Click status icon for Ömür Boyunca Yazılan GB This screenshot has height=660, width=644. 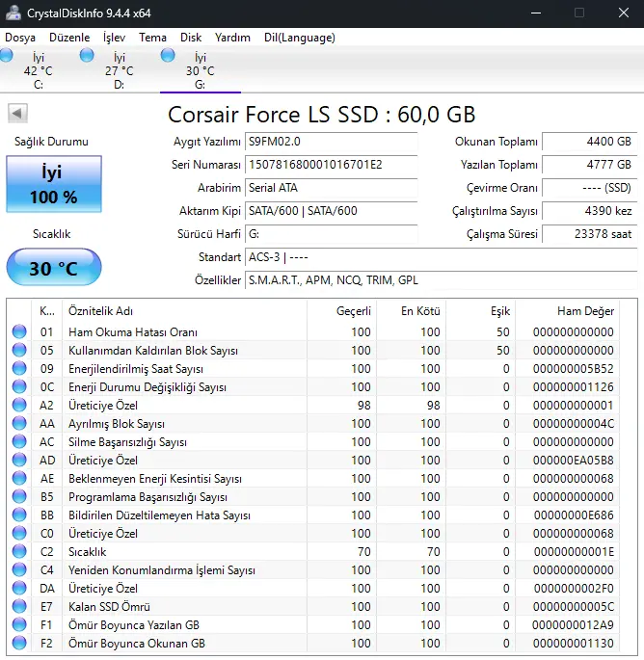pos(19,624)
